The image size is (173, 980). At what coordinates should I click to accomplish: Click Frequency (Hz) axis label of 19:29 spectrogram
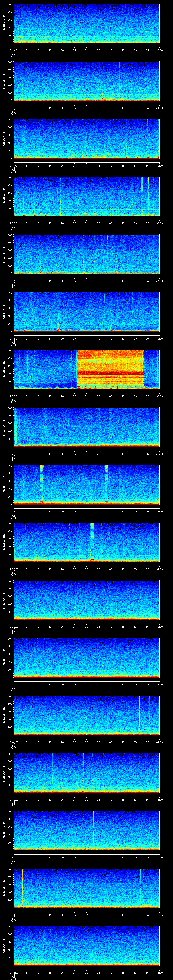(4, 24)
